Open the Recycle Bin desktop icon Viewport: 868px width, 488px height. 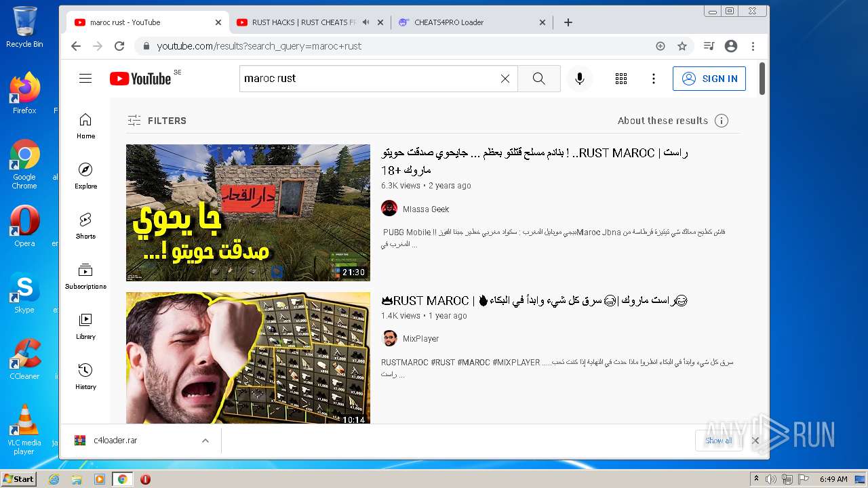point(24,27)
